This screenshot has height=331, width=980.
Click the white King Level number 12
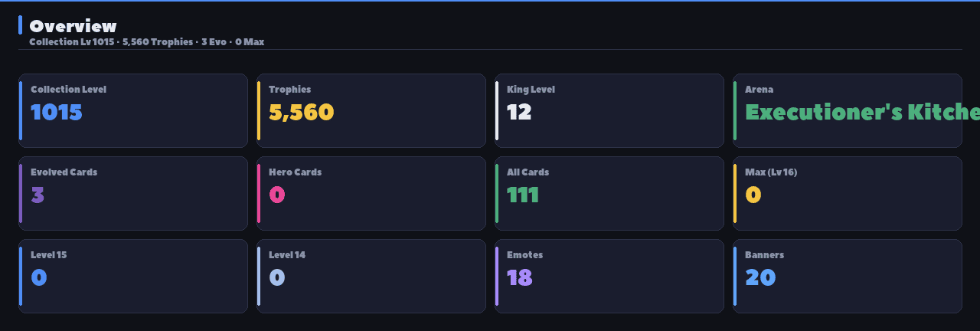[x=519, y=113]
